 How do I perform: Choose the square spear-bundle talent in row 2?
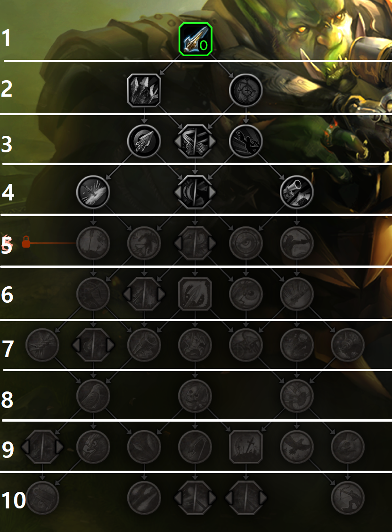tap(144, 90)
